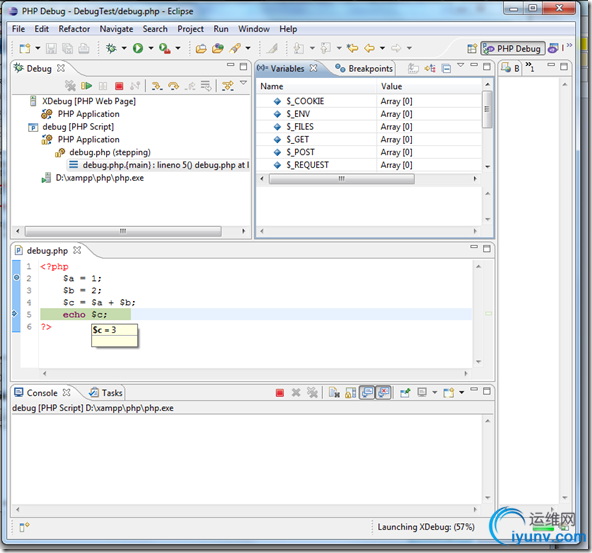Click the Launching XDebug progress status
Viewport: 592px width, 553px height.
click(426, 527)
